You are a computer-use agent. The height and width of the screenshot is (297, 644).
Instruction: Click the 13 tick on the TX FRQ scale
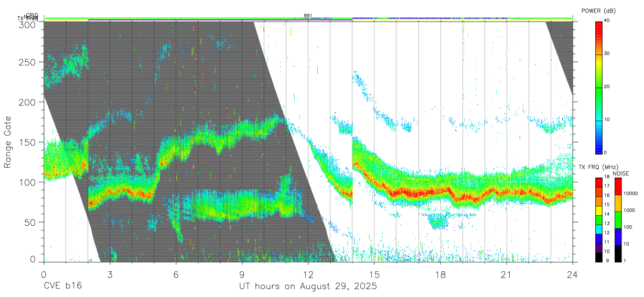(607, 223)
